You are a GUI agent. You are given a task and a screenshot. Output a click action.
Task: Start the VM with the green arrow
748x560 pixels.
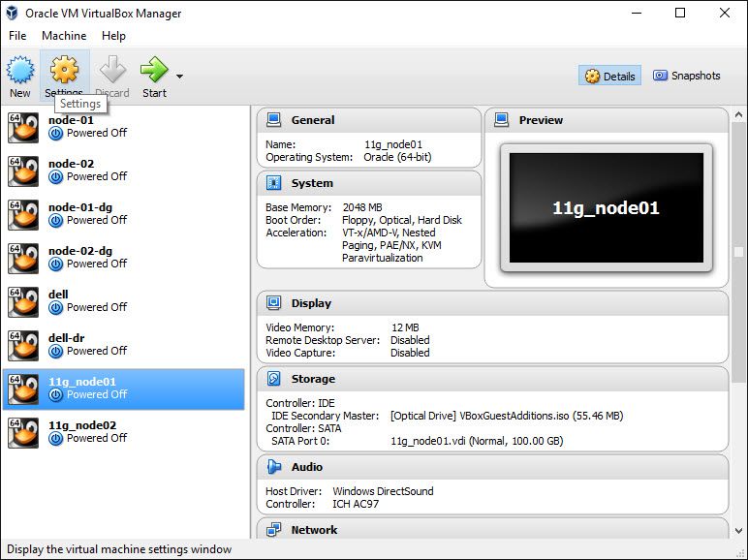154,70
